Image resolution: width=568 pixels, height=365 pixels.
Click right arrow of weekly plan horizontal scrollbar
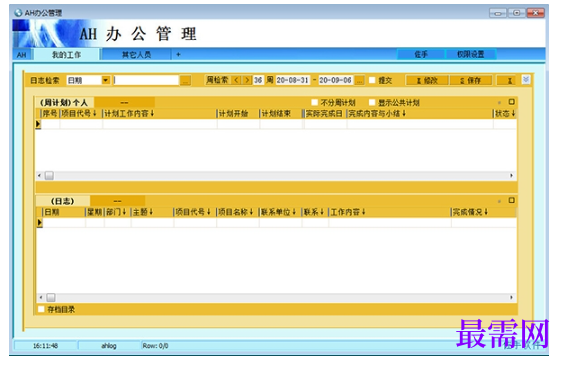(x=511, y=176)
